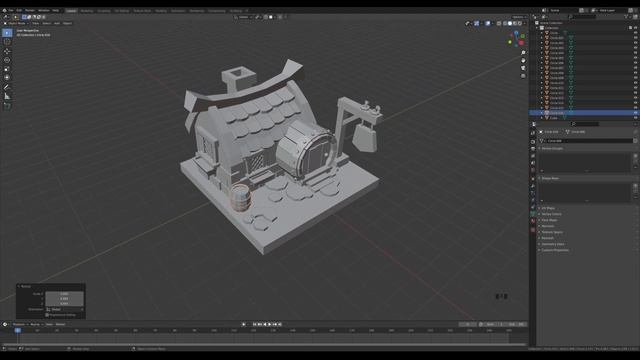Add a new vertex group
640x360 pixels.
[x=635, y=156]
